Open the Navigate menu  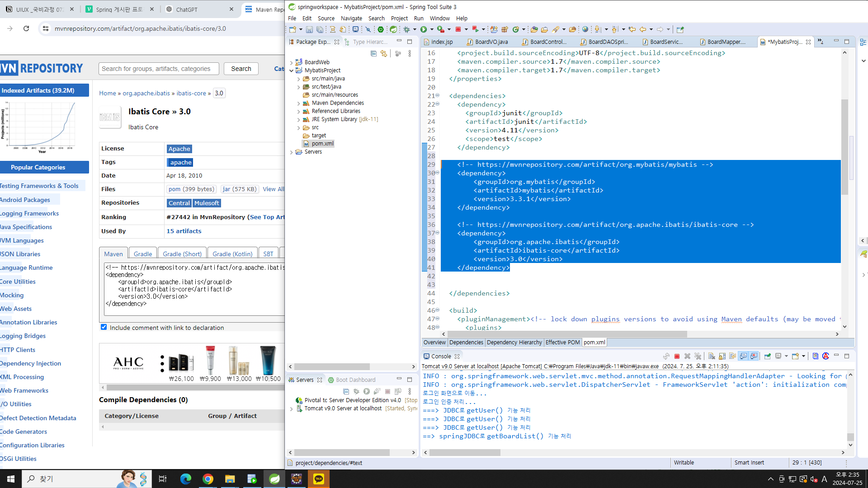[351, 19]
